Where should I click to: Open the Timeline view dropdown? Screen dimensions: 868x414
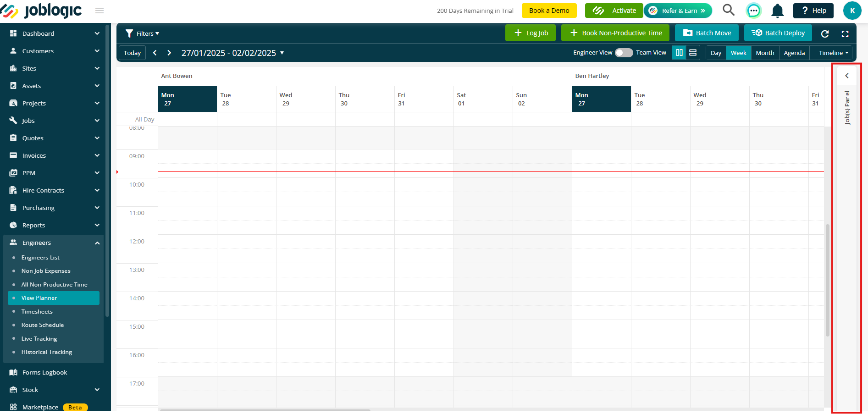[834, 53]
